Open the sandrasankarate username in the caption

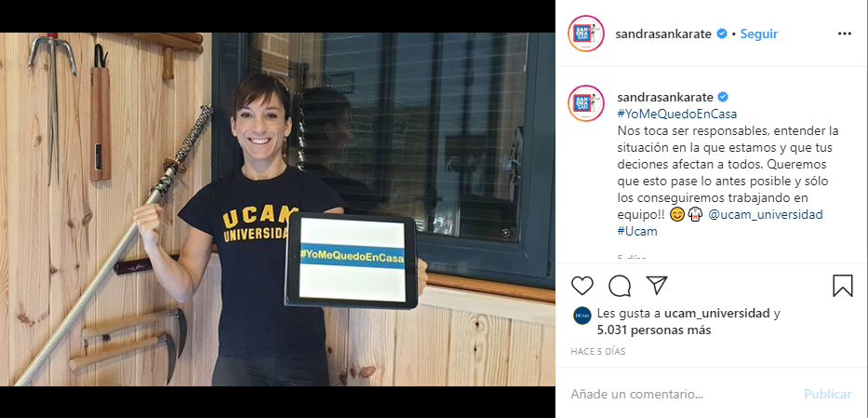tap(665, 98)
